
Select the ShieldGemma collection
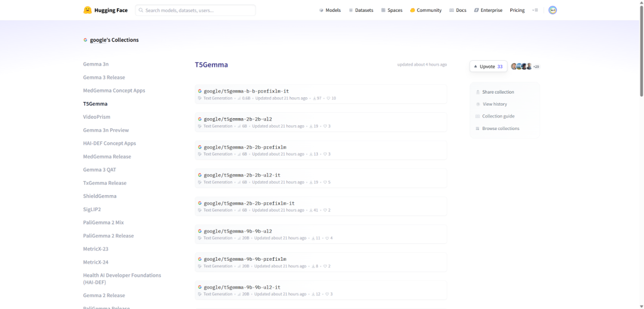100,196
